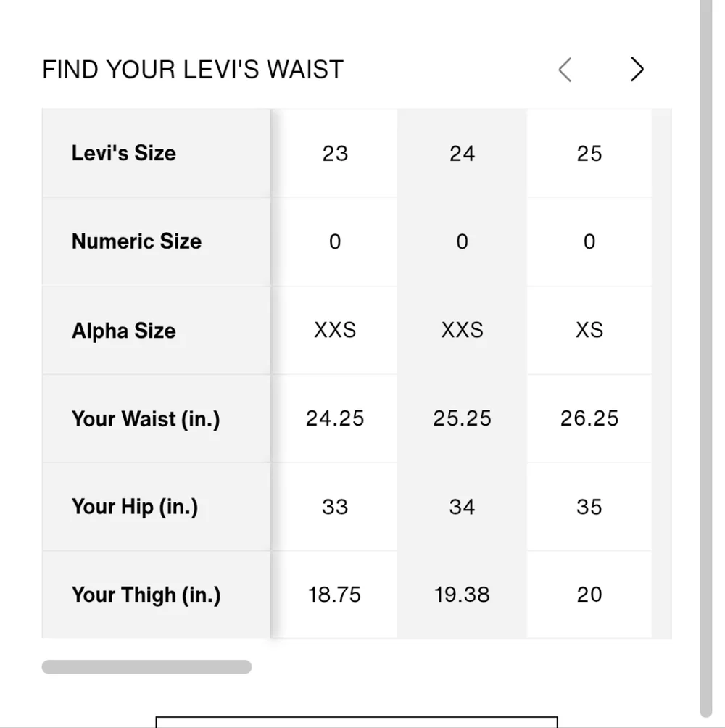Click the 24.25 waist measurement cell
Viewport: 725px width, 728px height.
pos(335,419)
